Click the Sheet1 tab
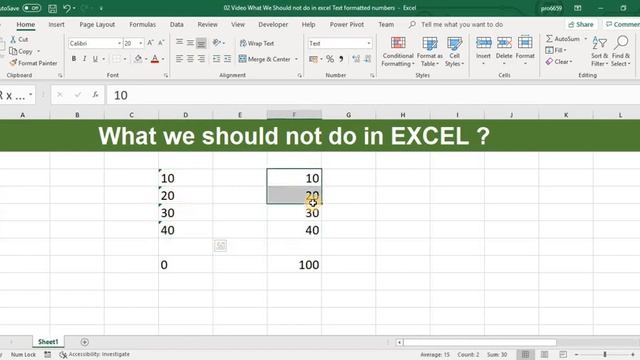The image size is (640, 360). pos(48,342)
